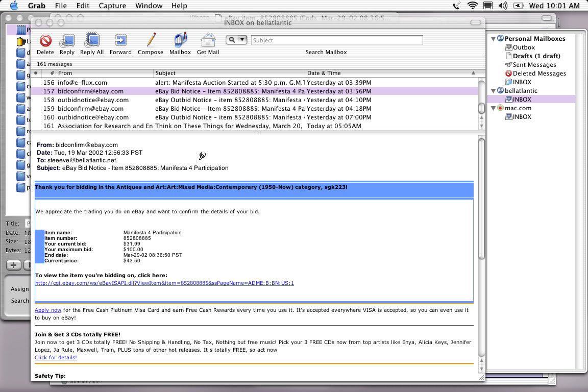Click the Reply All toolbar icon
The image size is (588, 392).
pyautogui.click(x=92, y=40)
